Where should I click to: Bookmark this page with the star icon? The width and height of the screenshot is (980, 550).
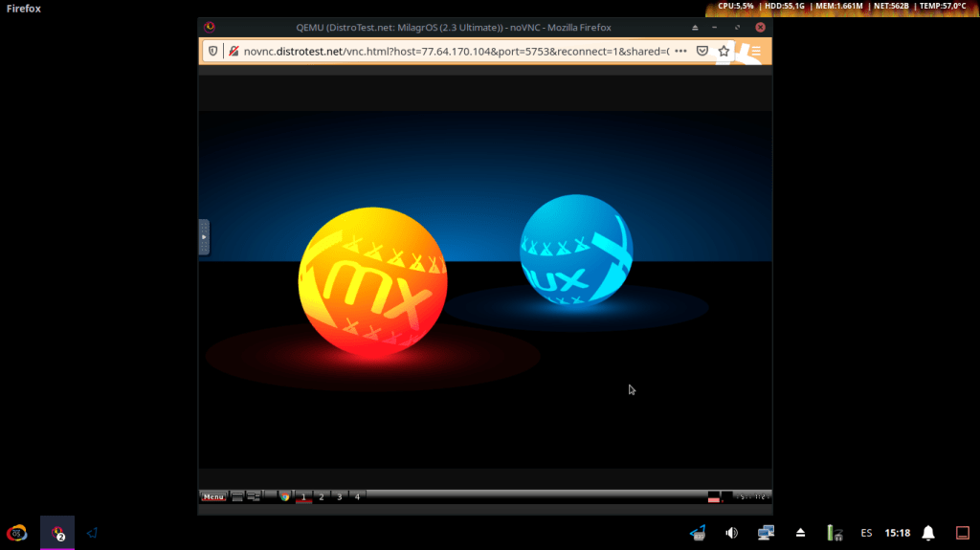[x=724, y=51]
